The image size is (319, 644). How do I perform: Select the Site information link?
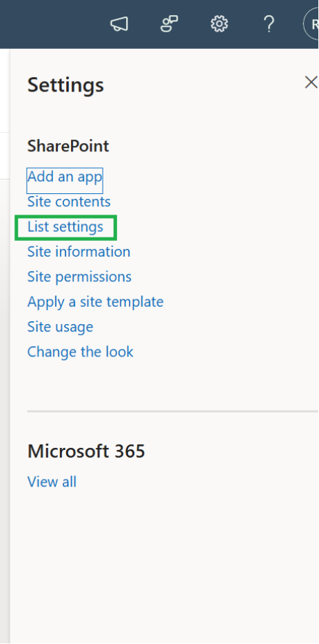tap(79, 252)
